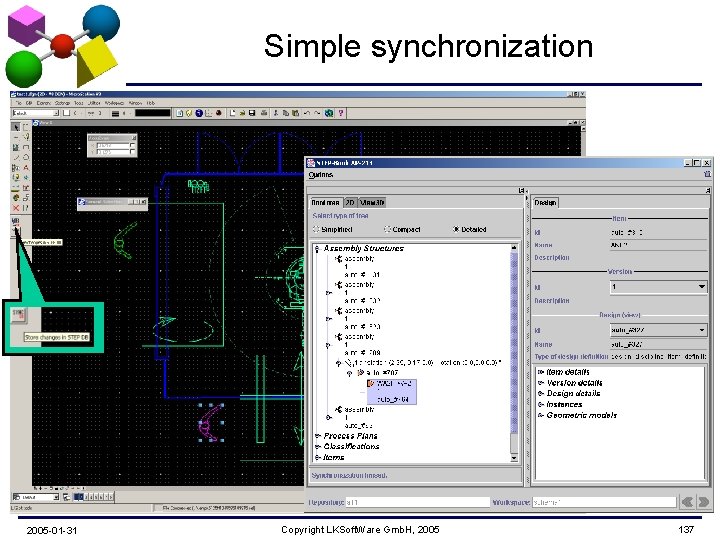
Task: Expand the Item details node
Action: coord(541,372)
